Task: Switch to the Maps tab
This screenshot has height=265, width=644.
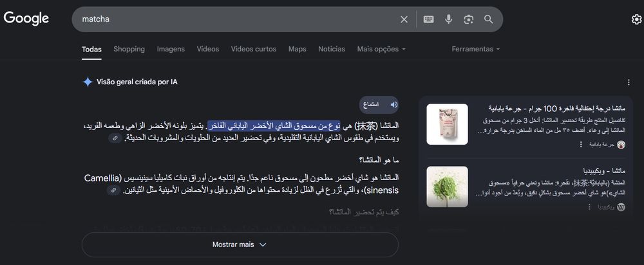Action: (298, 49)
